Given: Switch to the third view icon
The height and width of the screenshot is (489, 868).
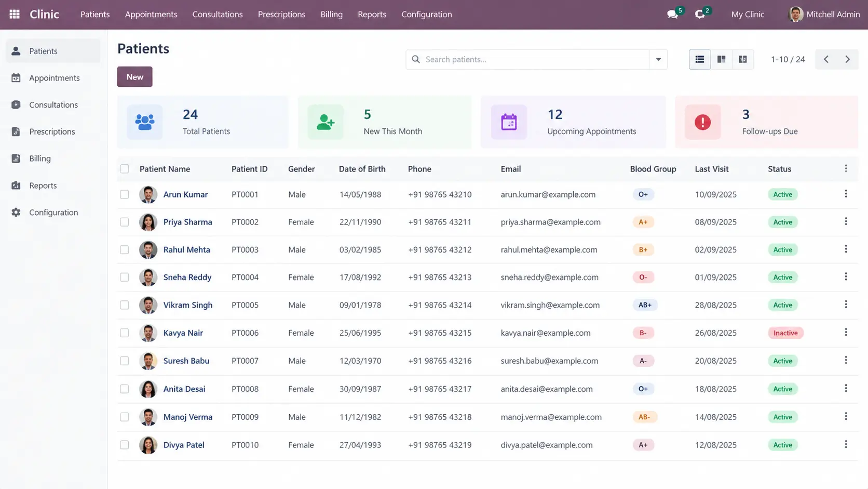Looking at the screenshot, I should [x=743, y=59].
